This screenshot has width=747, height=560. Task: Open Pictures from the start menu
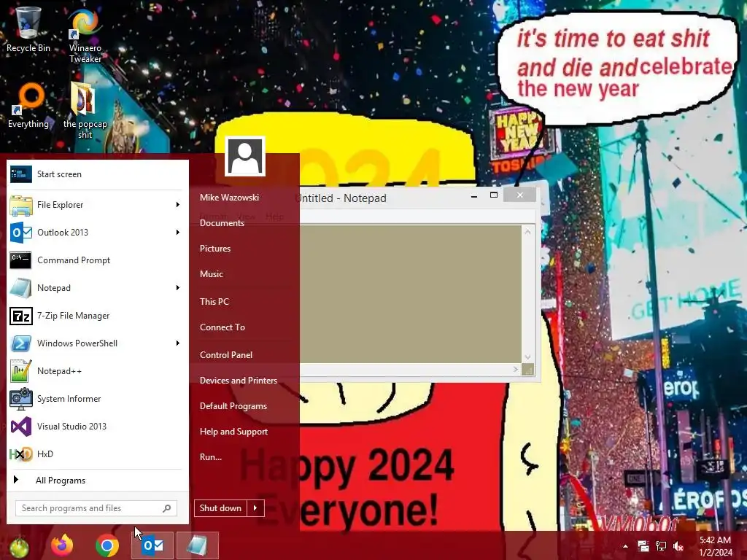[x=215, y=249]
